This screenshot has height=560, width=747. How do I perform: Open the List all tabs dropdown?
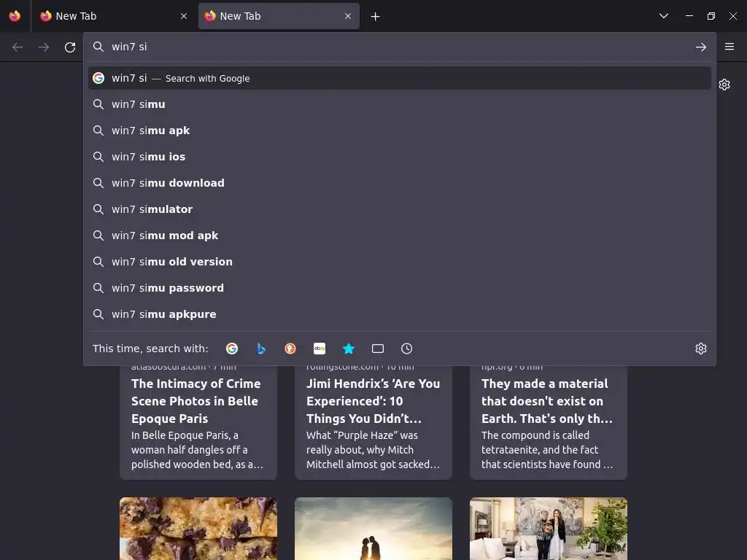[x=664, y=16]
